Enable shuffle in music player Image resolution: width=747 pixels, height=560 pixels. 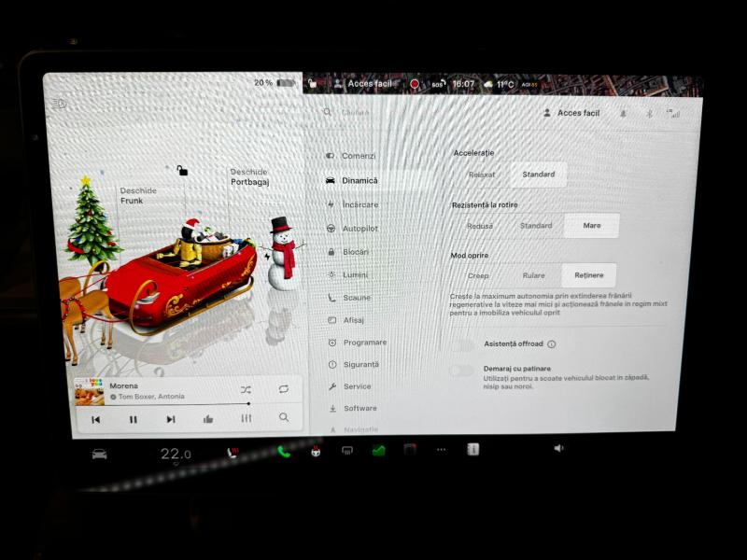[245, 389]
